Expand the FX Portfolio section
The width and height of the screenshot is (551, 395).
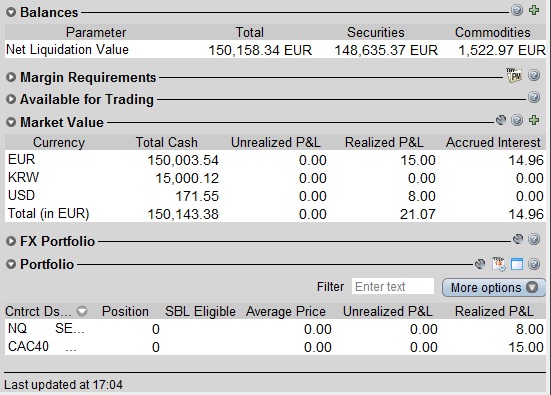tap(11, 241)
